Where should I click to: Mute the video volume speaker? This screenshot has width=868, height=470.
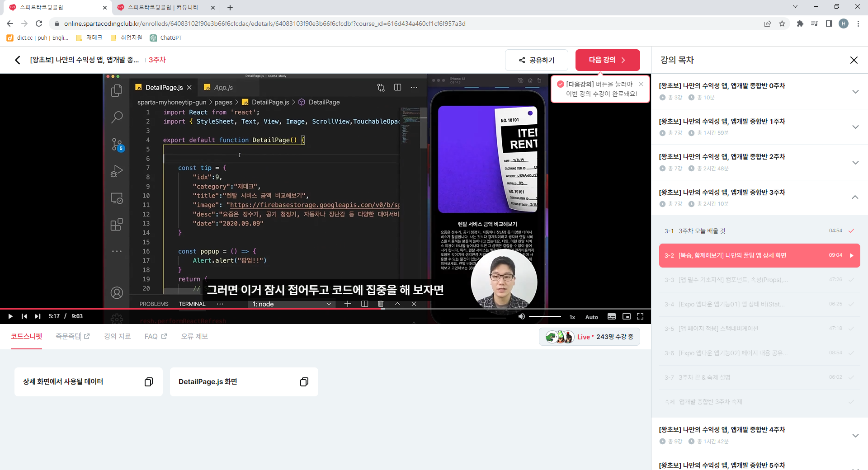tap(521, 316)
